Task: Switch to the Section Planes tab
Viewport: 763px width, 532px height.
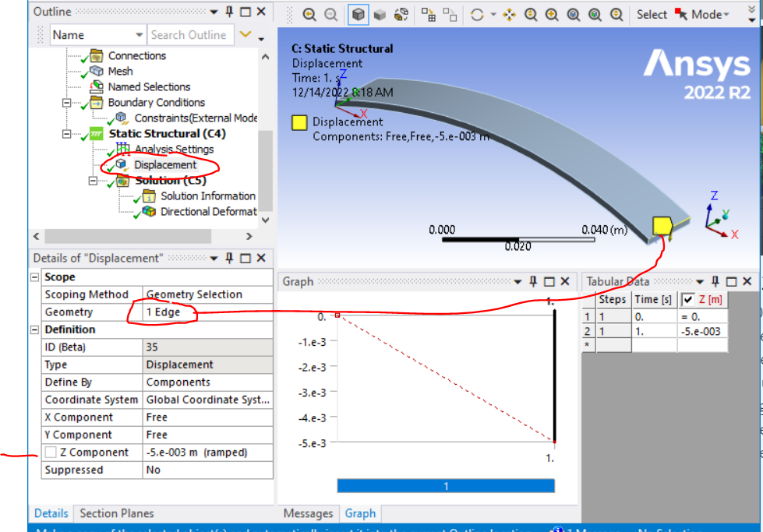Action: 116,513
